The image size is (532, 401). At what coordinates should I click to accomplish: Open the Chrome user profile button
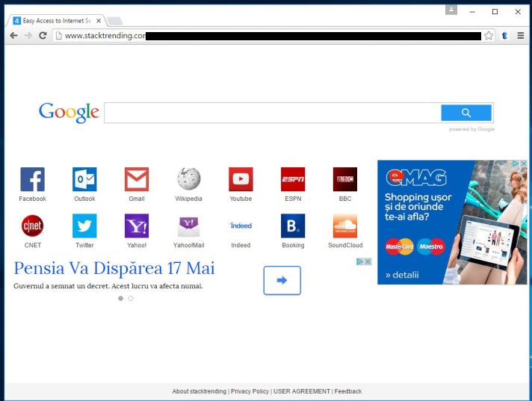point(451,10)
